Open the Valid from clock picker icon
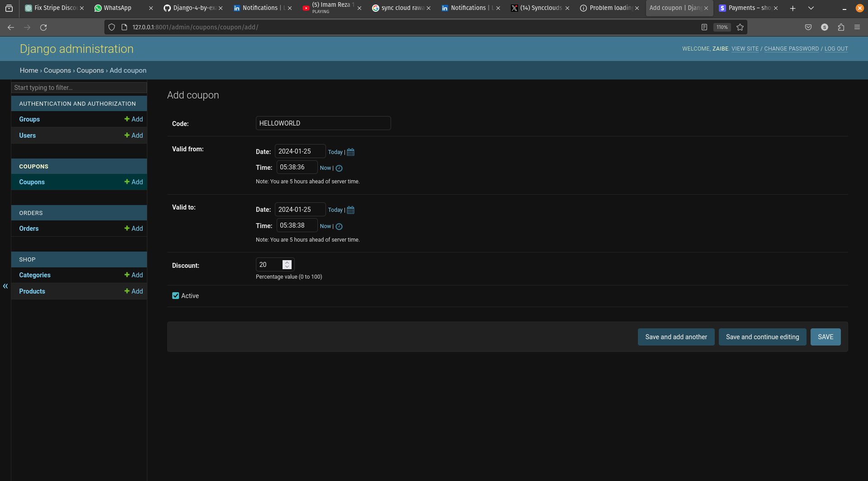Screen dimensions: 868x481 [x=339, y=168]
